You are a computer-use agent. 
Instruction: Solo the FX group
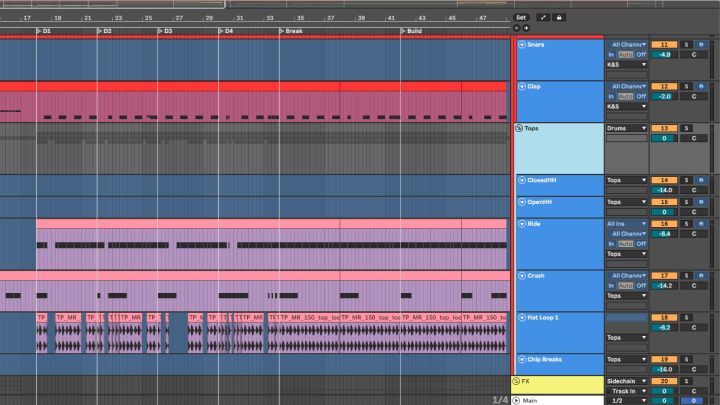(686, 381)
